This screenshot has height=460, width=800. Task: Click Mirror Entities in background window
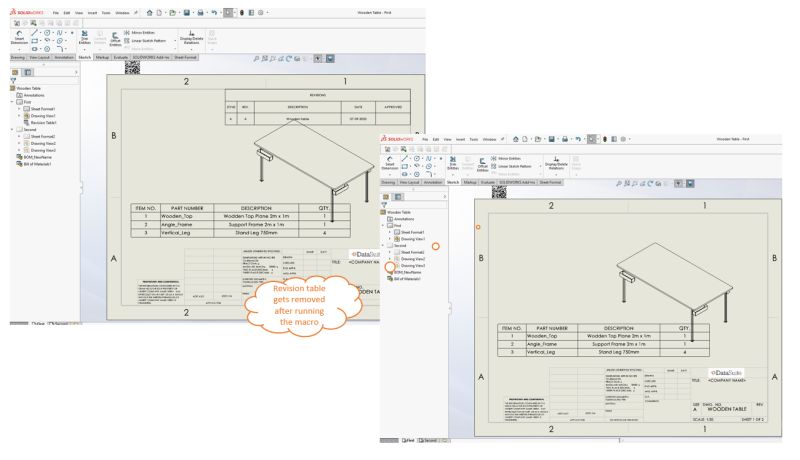(140, 33)
